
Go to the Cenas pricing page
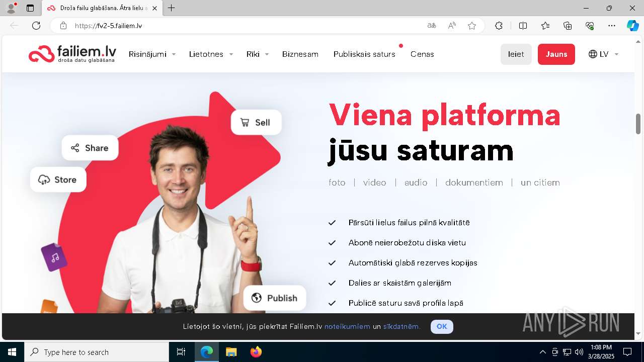click(x=422, y=54)
